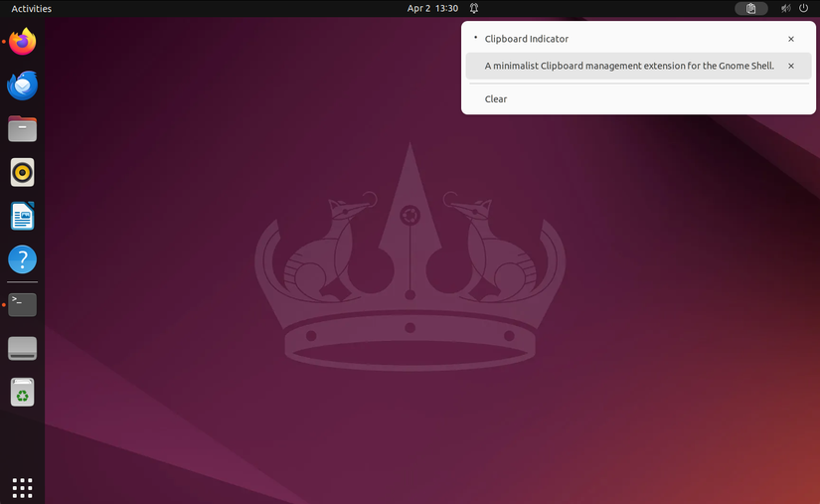Open the clock and calendar menu

(432, 8)
